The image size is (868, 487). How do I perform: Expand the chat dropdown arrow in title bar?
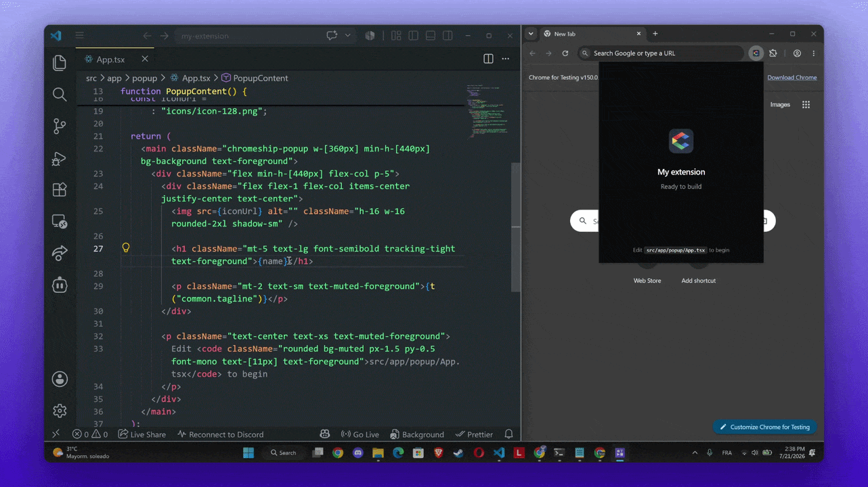click(348, 36)
